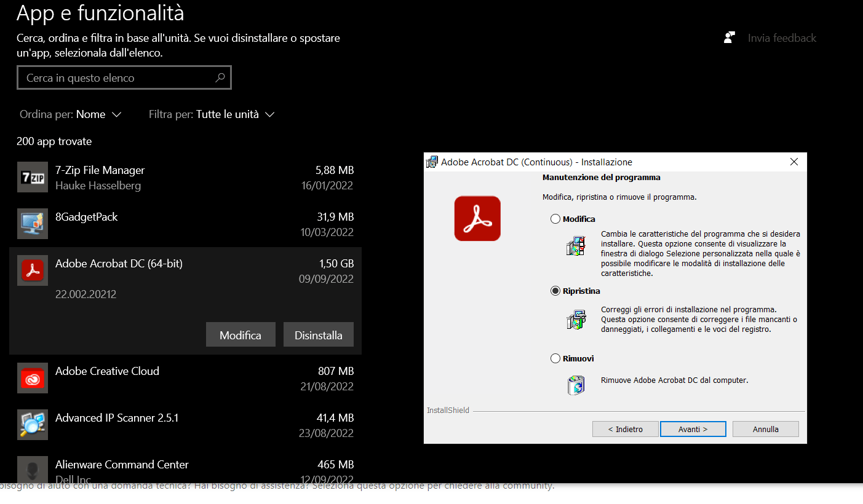Click the large Acrobat logo in installer dialog
The width and height of the screenshot is (863, 504).
click(x=477, y=218)
